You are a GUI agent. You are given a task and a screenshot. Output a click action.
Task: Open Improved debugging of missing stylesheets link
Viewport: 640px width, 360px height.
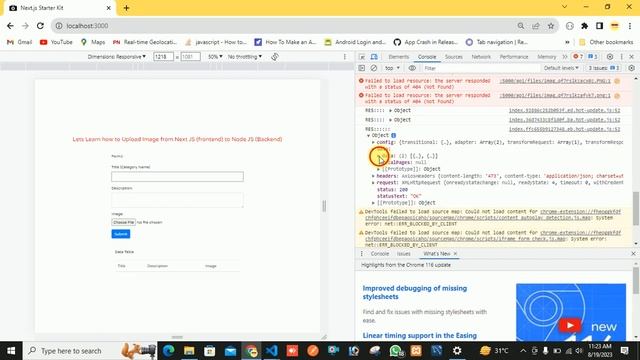(x=415, y=292)
